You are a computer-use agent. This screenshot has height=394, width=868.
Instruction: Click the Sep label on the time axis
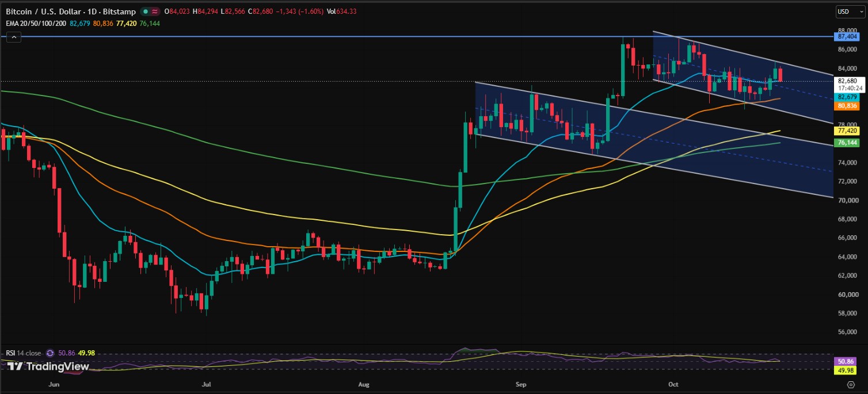tap(521, 383)
